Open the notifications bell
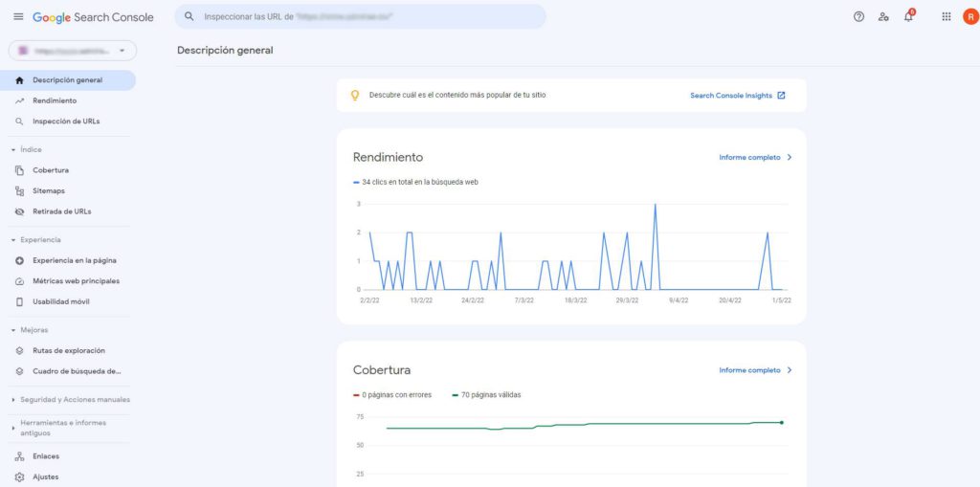 pos(908,17)
